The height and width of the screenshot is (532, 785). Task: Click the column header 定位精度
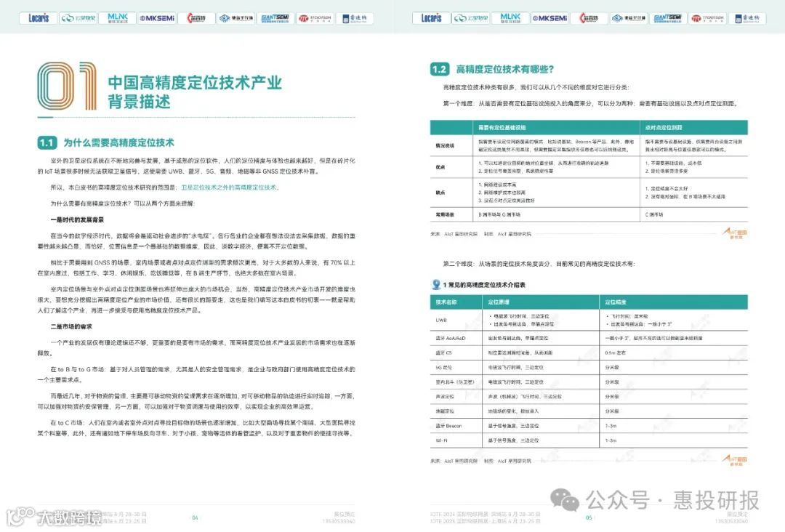616,302
